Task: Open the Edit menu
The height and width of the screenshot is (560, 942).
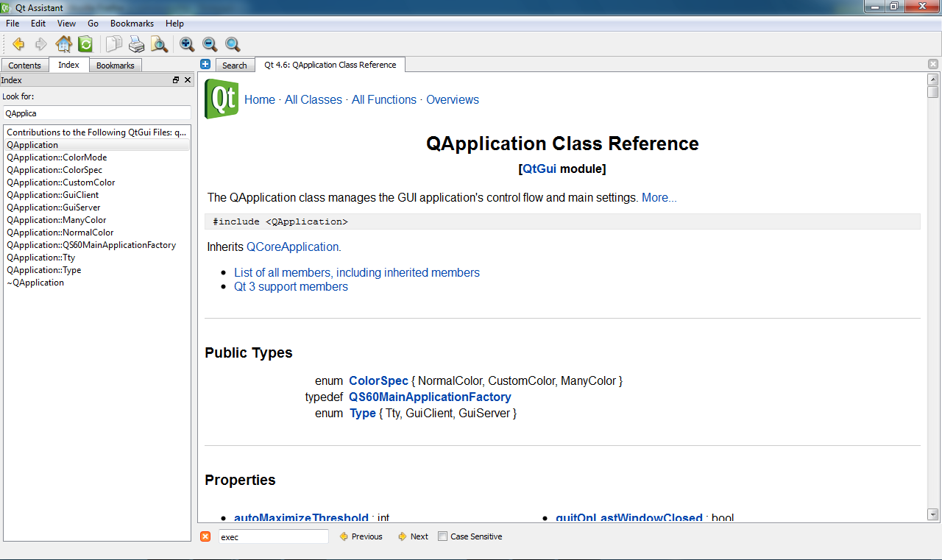Action: point(38,24)
